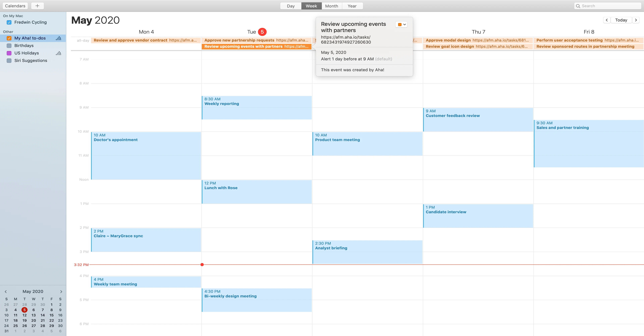
Task: Click the feed icon next to US Holidays
Action: pos(58,53)
